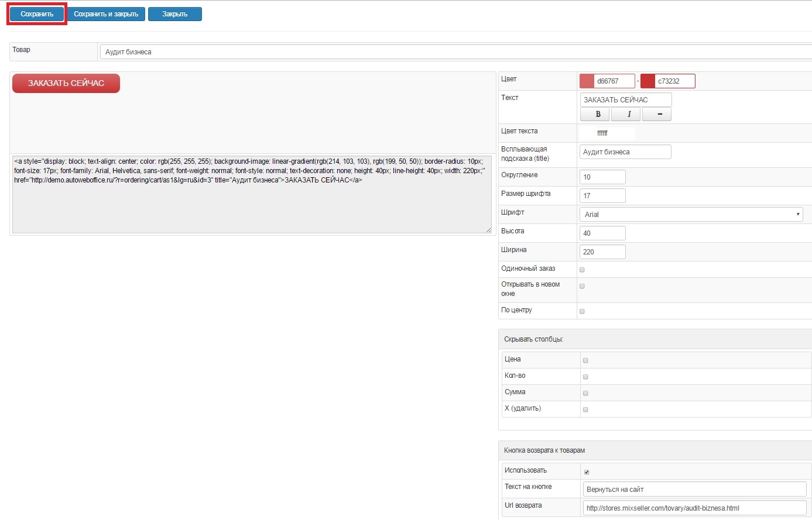Screen dimensions: 812x520
Task: Check the По центру option
Action: pyautogui.click(x=582, y=311)
